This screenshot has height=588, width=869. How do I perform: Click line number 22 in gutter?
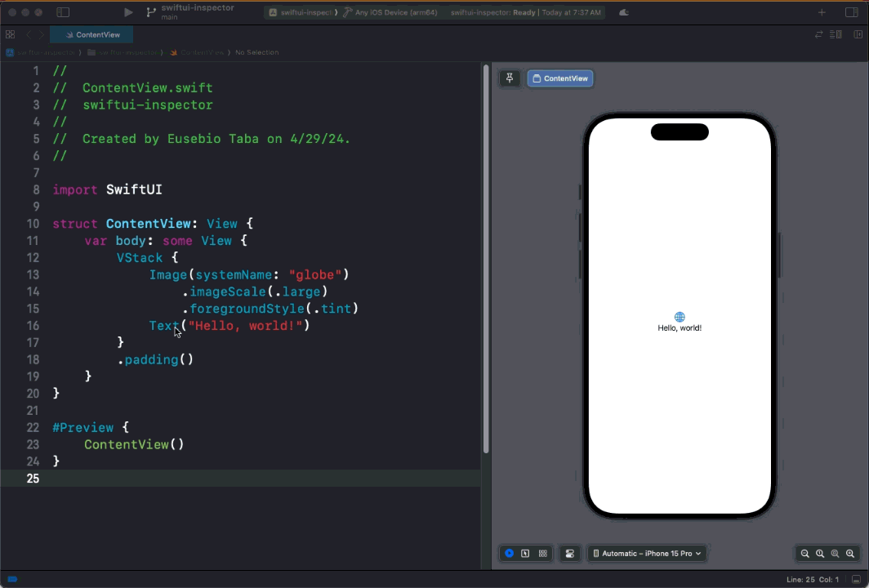[33, 427]
